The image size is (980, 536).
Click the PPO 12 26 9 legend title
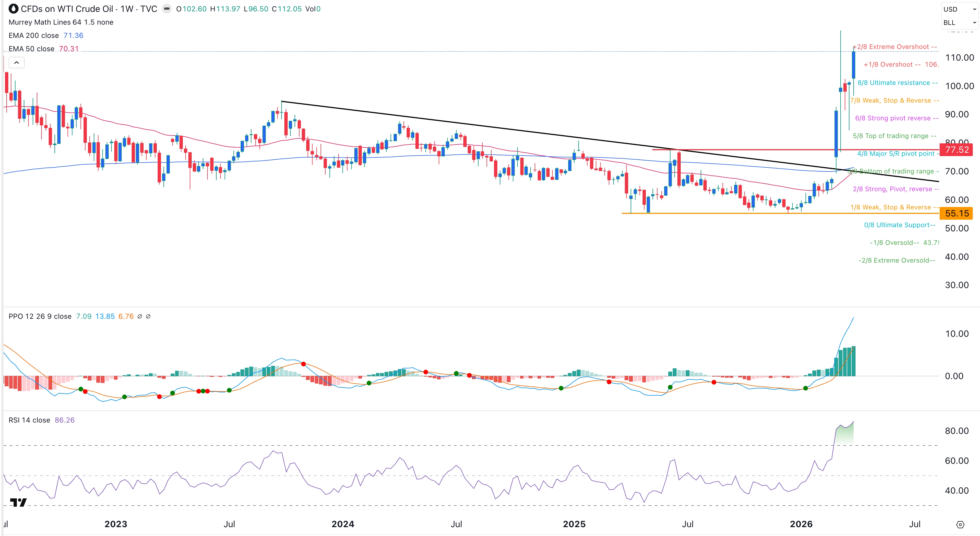[x=40, y=316]
